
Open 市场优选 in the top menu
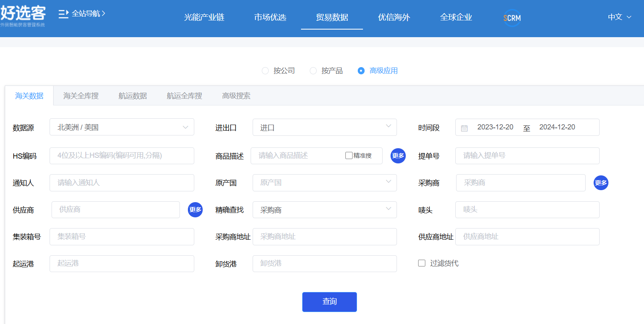click(x=270, y=18)
